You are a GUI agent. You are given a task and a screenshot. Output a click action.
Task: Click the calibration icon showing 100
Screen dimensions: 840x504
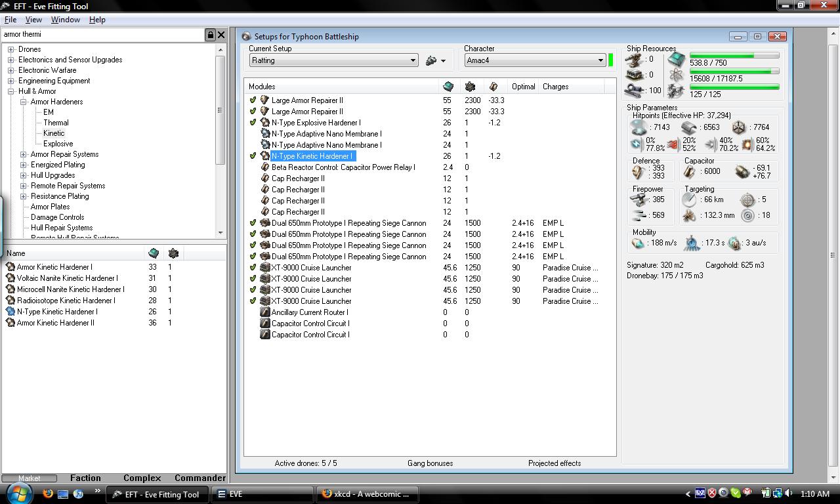coord(634,91)
